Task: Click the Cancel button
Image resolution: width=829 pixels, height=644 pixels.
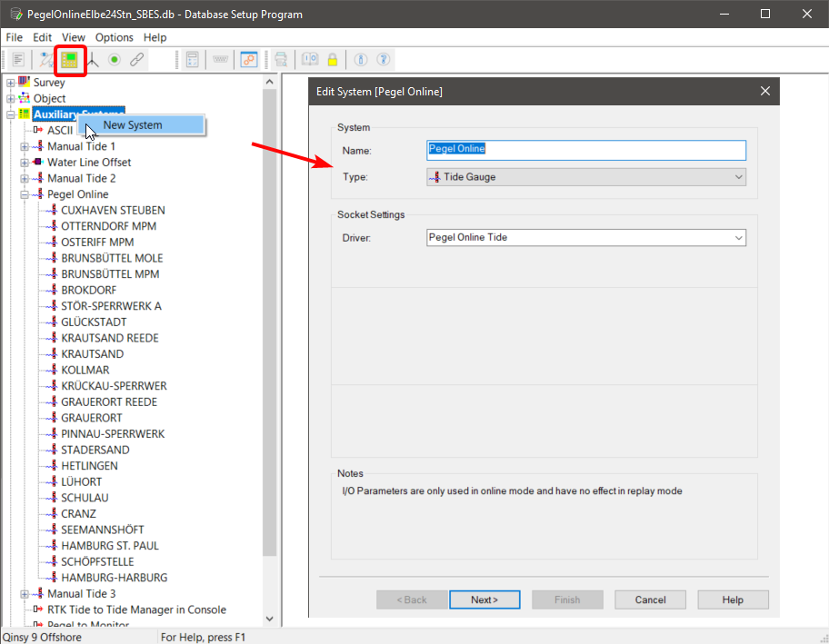Action: click(x=650, y=599)
